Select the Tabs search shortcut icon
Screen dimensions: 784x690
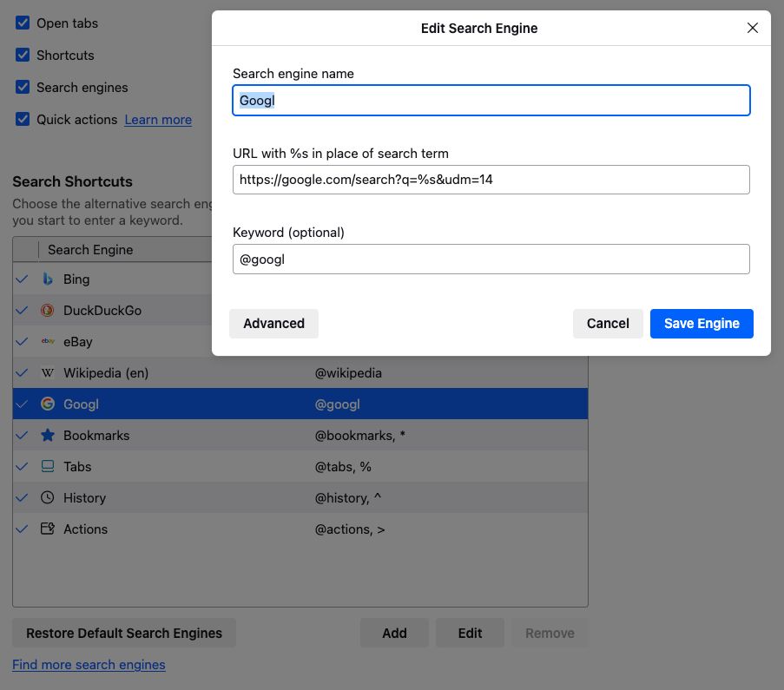click(48, 466)
